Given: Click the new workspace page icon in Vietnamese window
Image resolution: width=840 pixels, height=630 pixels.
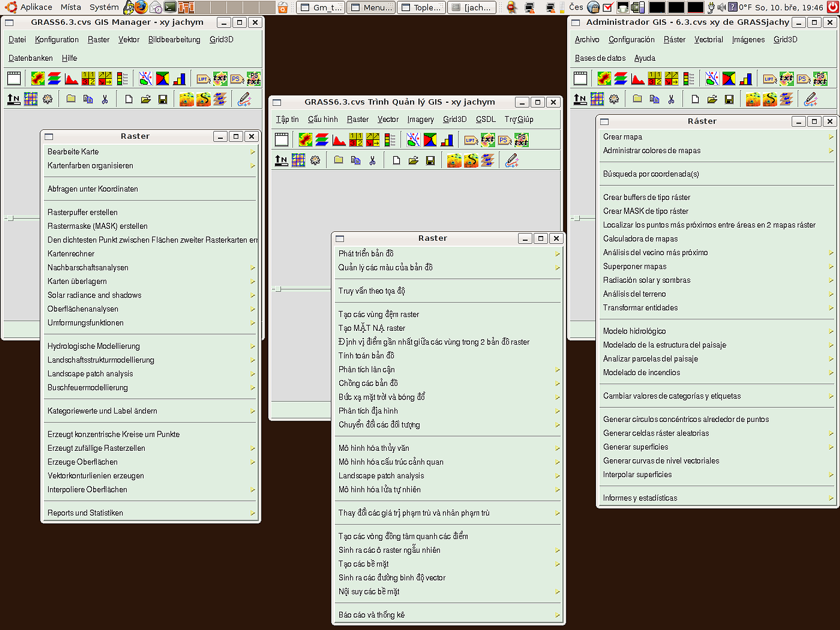Looking at the screenshot, I should 396,161.
